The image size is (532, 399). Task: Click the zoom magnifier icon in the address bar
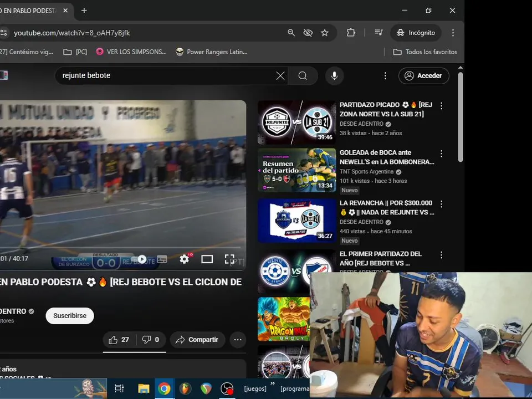tap(291, 33)
